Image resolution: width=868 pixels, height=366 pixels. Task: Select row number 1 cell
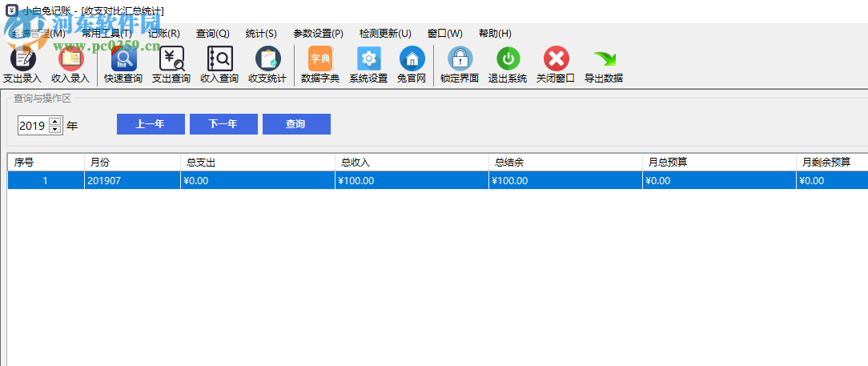coord(46,180)
